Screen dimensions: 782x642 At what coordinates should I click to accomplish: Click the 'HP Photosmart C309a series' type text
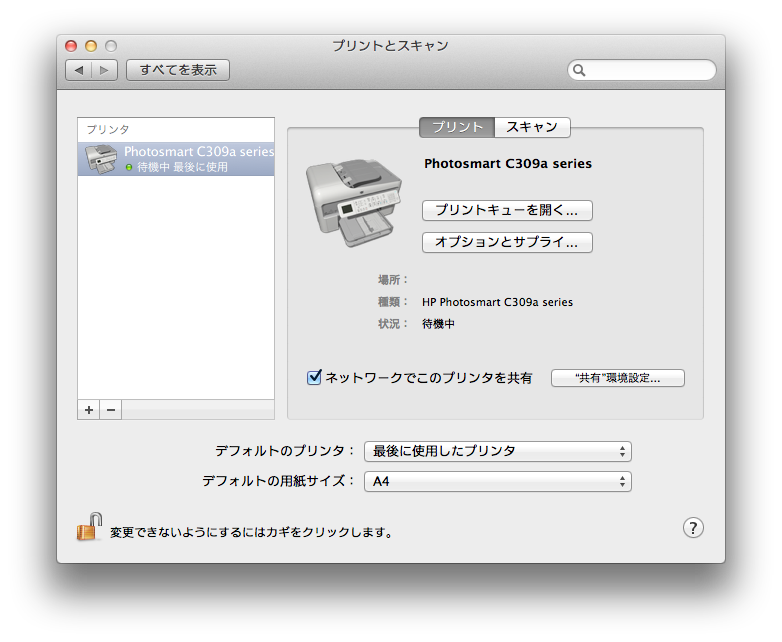(x=497, y=302)
